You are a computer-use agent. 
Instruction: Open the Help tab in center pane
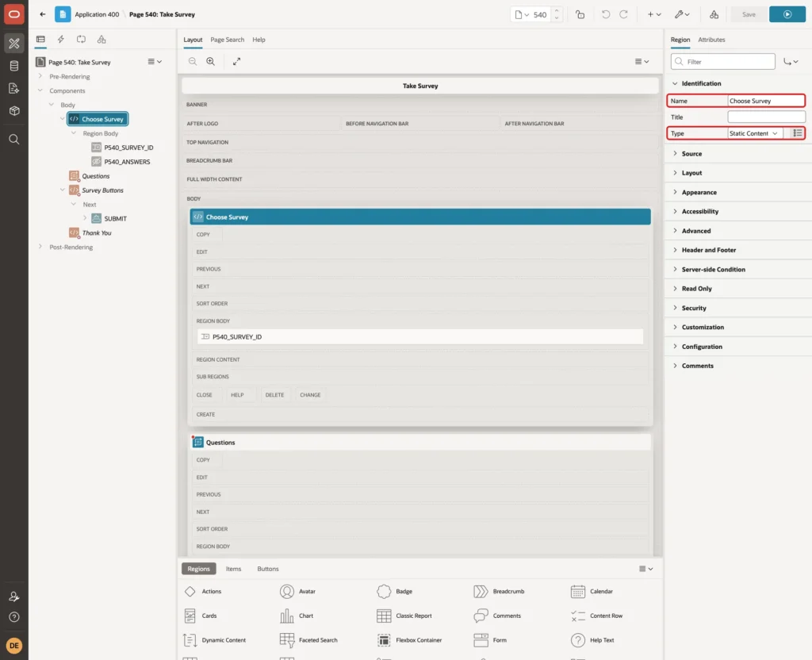click(x=259, y=40)
